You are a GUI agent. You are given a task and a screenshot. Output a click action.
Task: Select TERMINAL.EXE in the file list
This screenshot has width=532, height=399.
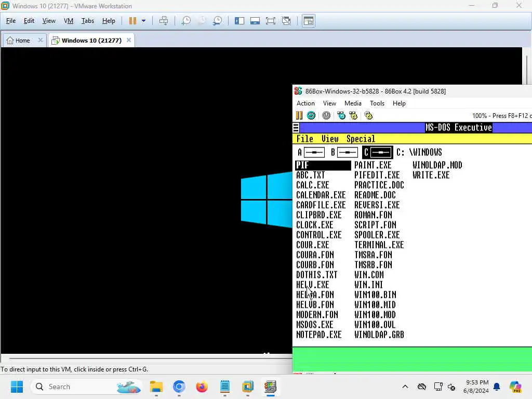pyautogui.click(x=379, y=245)
